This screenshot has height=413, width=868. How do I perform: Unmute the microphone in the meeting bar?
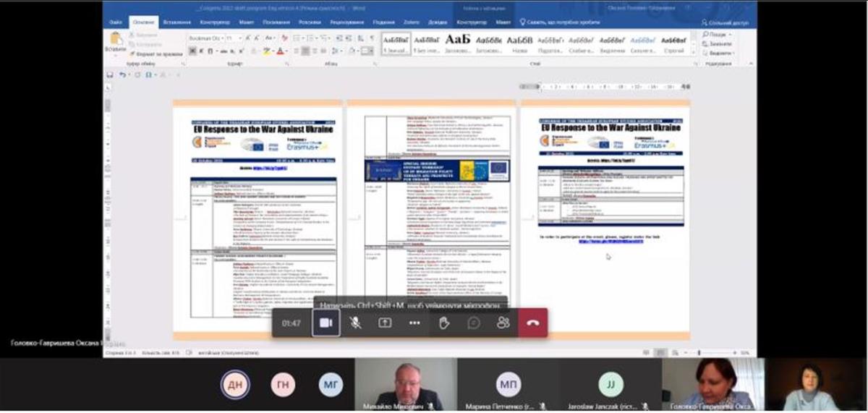click(x=355, y=323)
